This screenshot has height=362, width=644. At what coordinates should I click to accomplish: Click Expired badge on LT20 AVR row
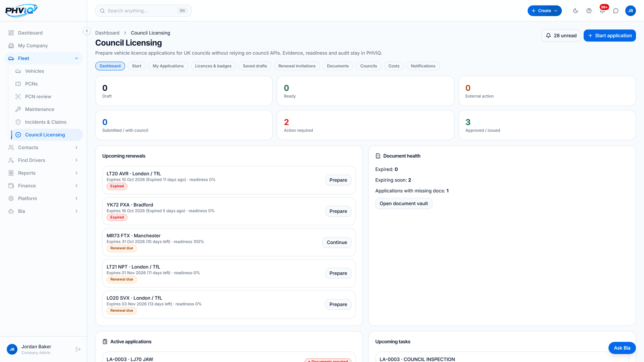pyautogui.click(x=117, y=186)
